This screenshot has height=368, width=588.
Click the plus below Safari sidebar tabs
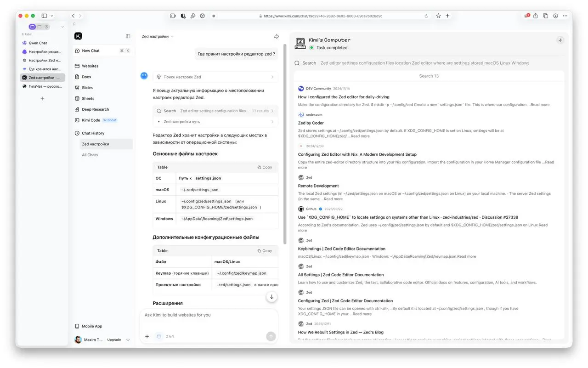(43, 98)
